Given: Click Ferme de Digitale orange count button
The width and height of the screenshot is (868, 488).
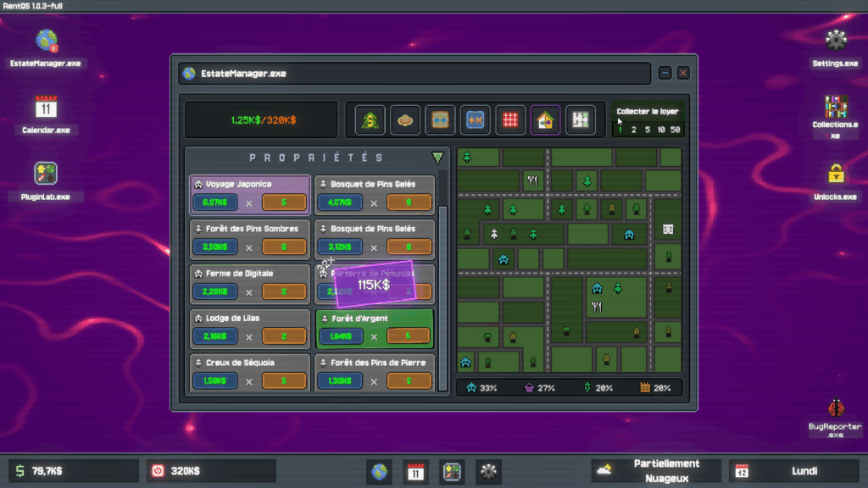Looking at the screenshot, I should pyautogui.click(x=284, y=291).
